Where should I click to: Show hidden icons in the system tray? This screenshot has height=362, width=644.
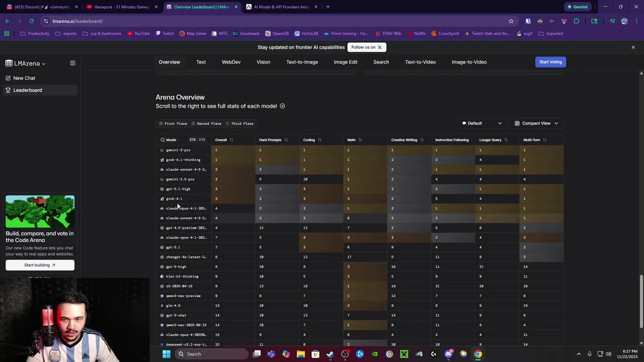(579, 354)
